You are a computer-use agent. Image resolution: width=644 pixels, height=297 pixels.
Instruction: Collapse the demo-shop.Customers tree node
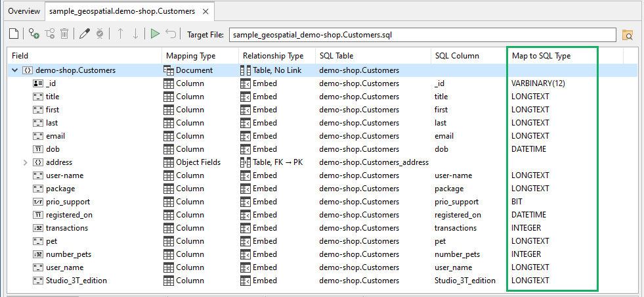[x=14, y=70]
